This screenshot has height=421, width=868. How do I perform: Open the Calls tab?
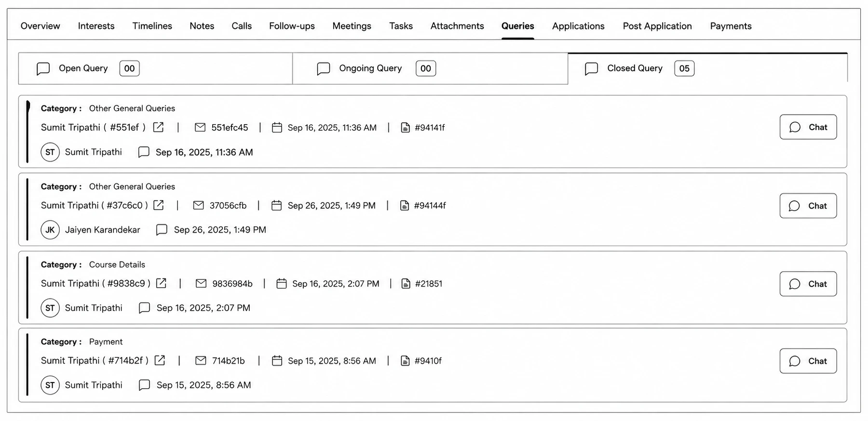tap(242, 26)
